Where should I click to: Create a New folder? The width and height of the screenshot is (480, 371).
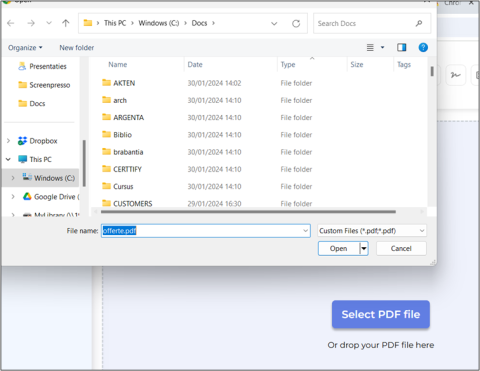point(77,48)
